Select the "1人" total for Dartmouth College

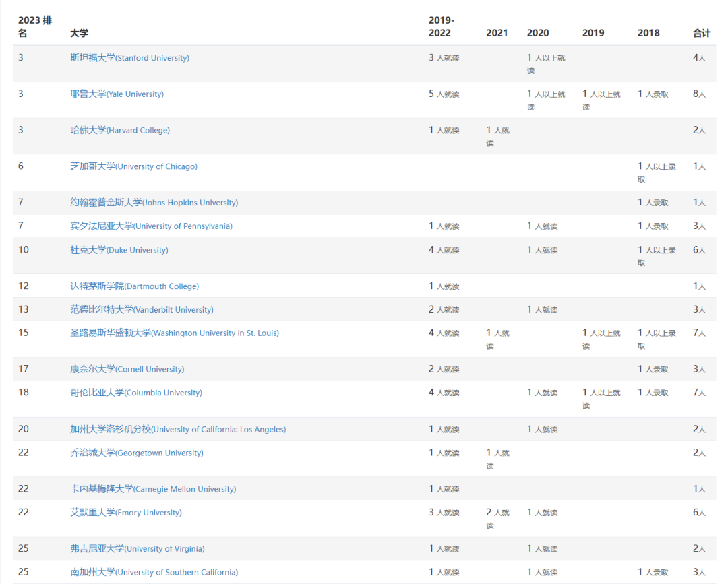pos(699,286)
